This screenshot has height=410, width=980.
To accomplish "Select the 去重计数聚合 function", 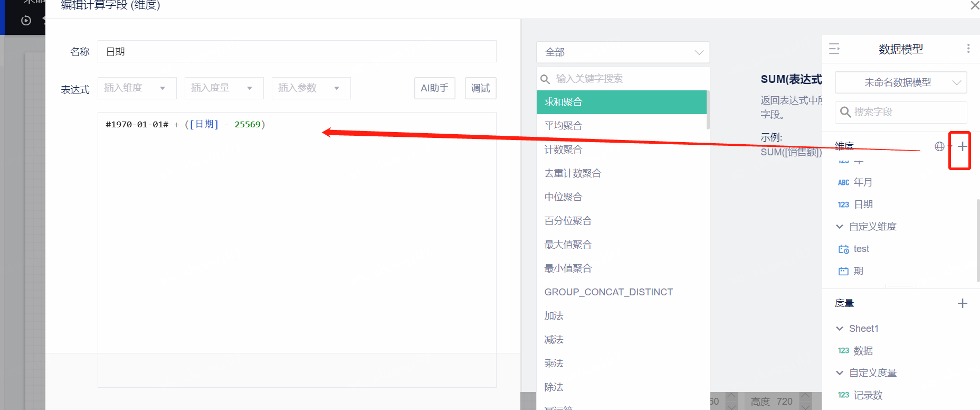I will 621,173.
